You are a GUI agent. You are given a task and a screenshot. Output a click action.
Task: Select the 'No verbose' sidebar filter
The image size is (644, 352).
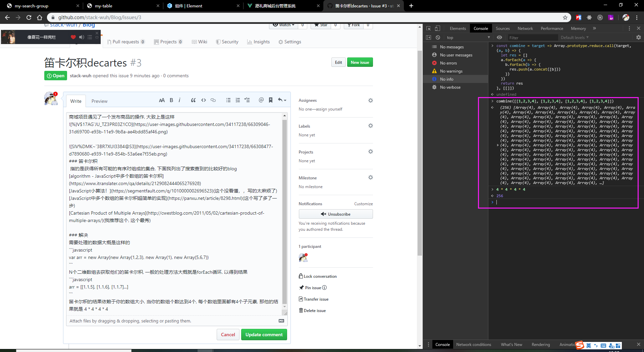(x=456, y=87)
